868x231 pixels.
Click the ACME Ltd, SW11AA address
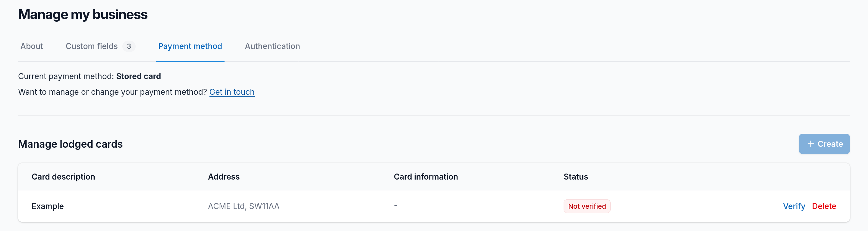click(x=243, y=206)
